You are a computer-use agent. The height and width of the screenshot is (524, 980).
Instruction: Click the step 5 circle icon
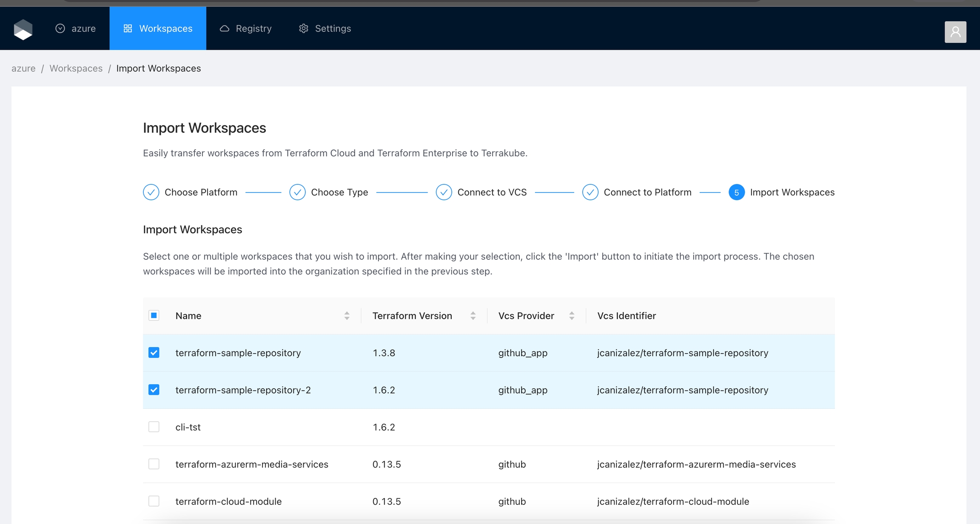pyautogui.click(x=736, y=192)
